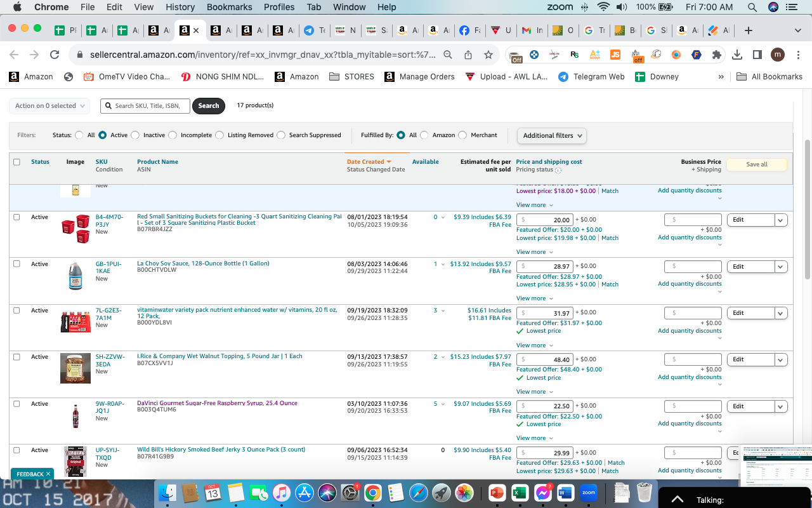Select the Search Suppressed filter

281,135
